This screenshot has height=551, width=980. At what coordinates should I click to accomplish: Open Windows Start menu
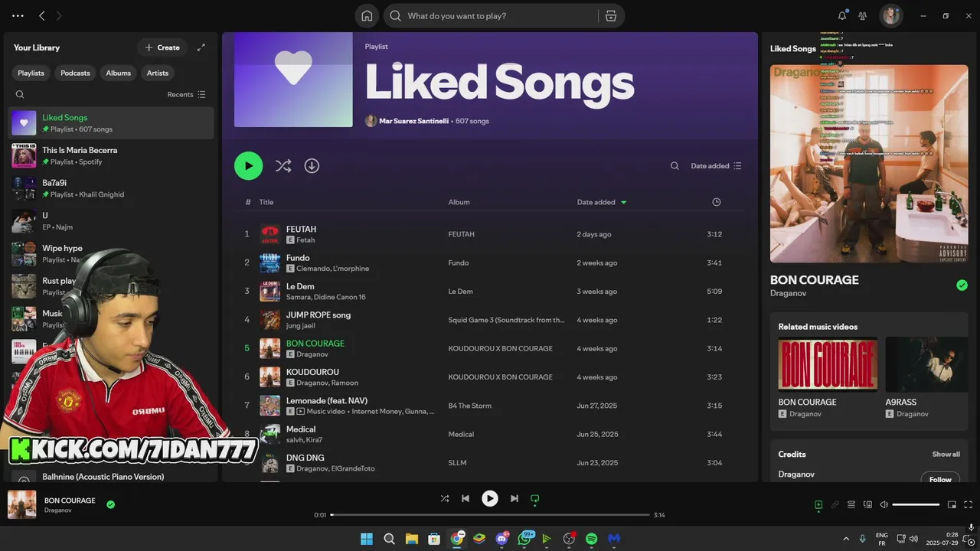pos(367,539)
